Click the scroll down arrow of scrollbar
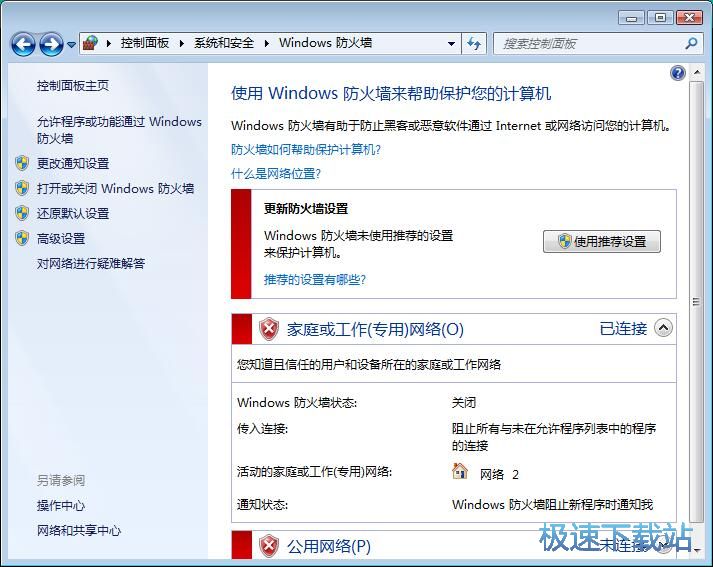Viewport: 713px width, 567px height. [x=696, y=550]
